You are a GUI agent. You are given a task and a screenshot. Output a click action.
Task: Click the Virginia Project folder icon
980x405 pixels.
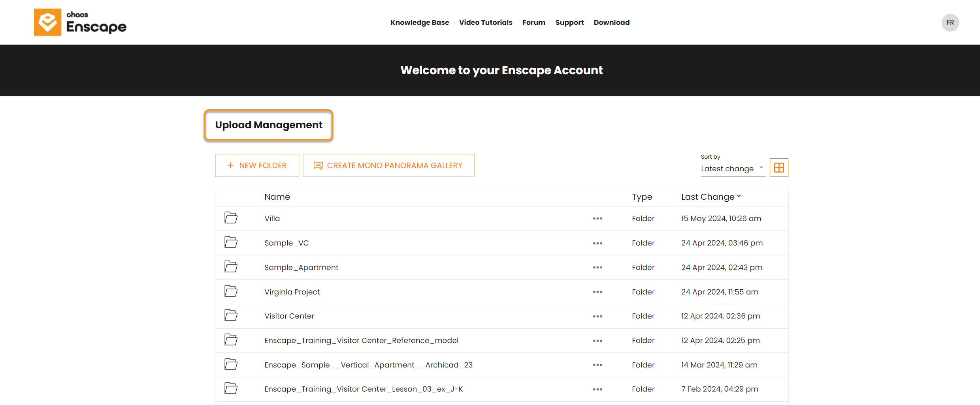[231, 291]
